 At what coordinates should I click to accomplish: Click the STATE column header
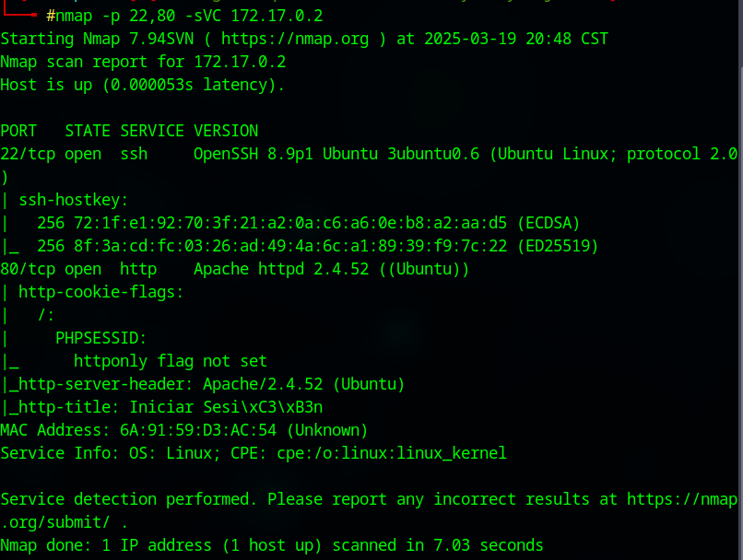pos(88,131)
